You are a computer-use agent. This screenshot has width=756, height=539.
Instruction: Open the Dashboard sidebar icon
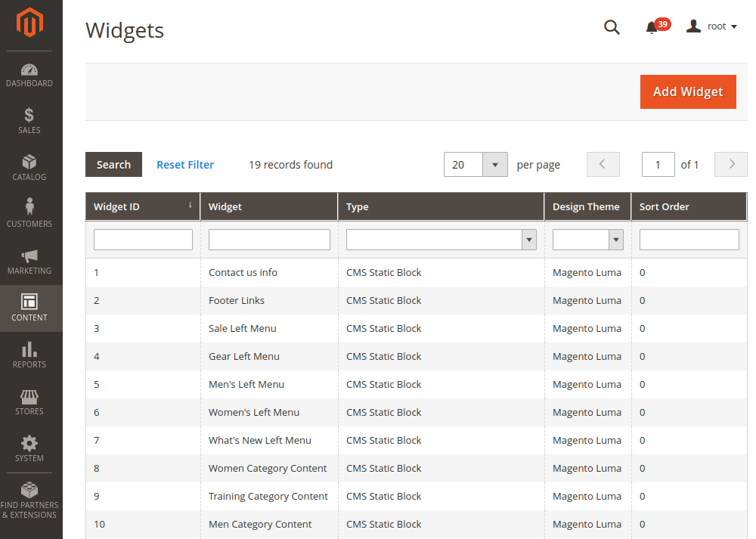[29, 70]
